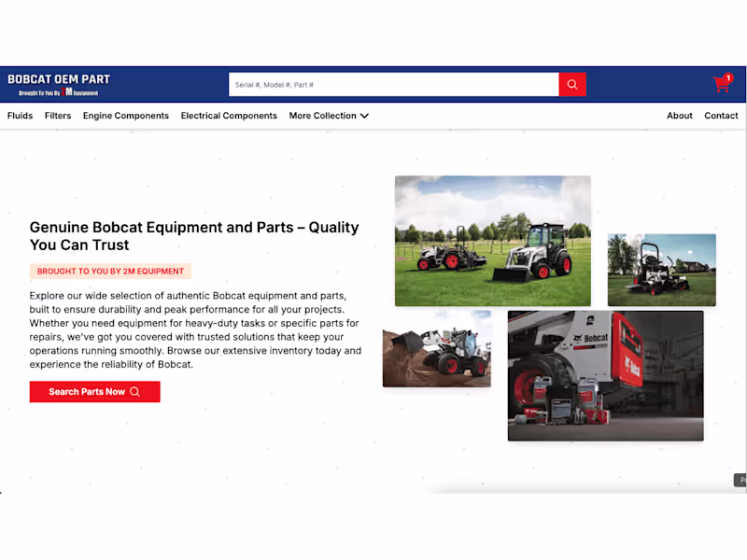Click the small dark widget at bottom right
This screenshot has height=560, width=747.
(739, 480)
